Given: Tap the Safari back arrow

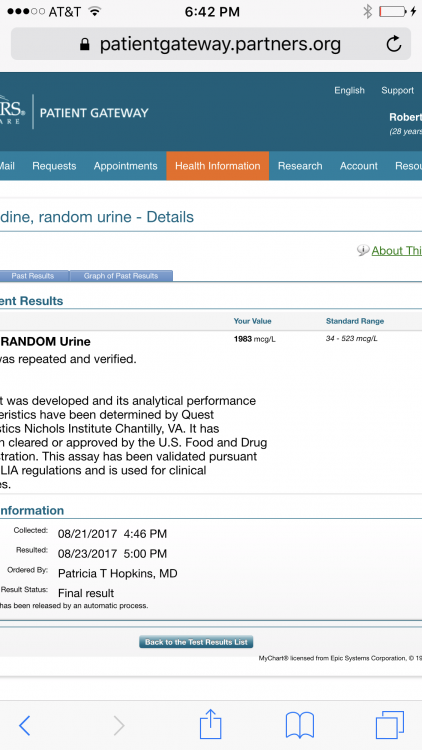Looking at the screenshot, I should (24, 726).
